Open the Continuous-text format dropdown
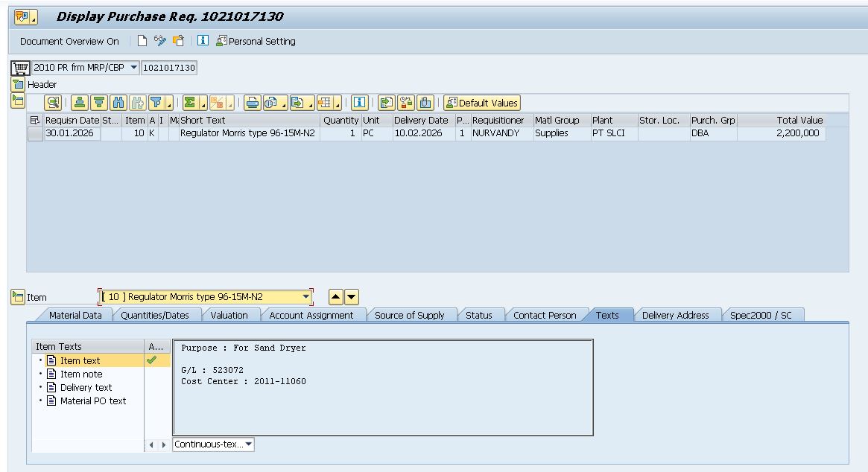Viewport: 868px width, 472px height. point(248,444)
